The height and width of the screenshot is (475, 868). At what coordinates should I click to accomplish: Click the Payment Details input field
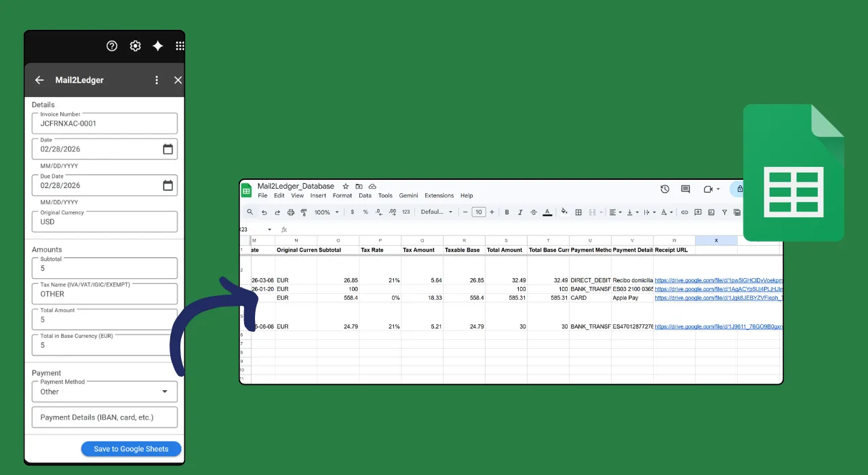click(x=104, y=417)
